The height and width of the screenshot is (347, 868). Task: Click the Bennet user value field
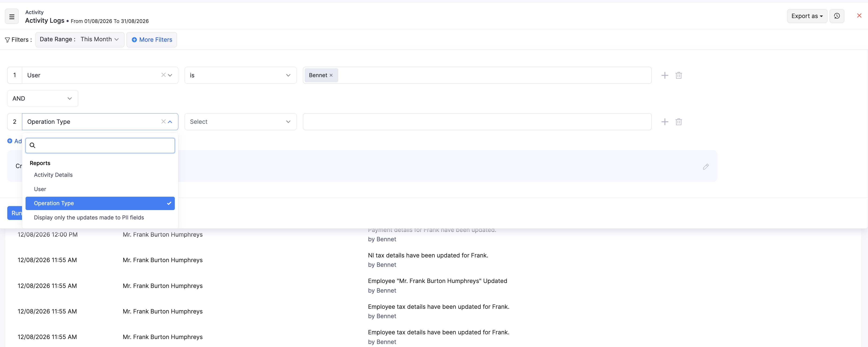click(477, 75)
